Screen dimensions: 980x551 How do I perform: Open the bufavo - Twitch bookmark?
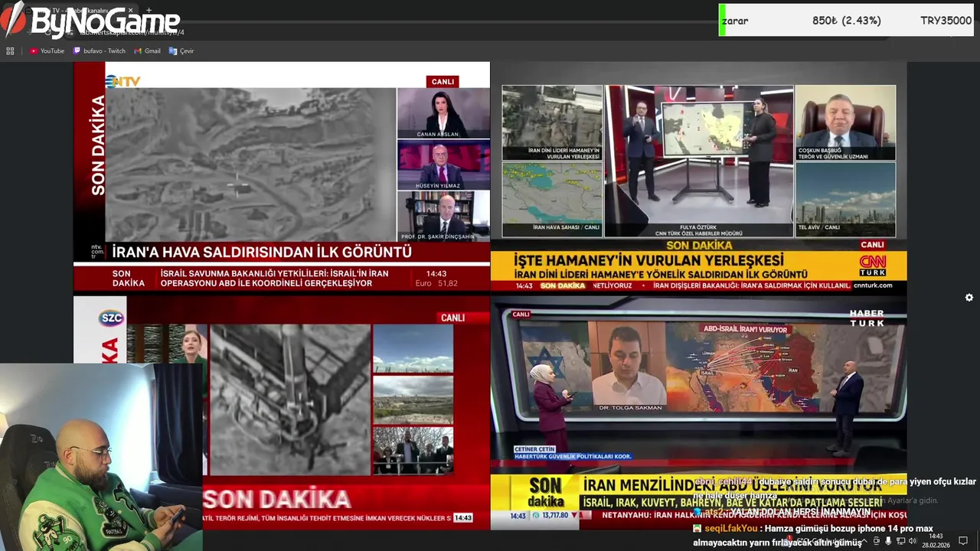pyautogui.click(x=100, y=51)
